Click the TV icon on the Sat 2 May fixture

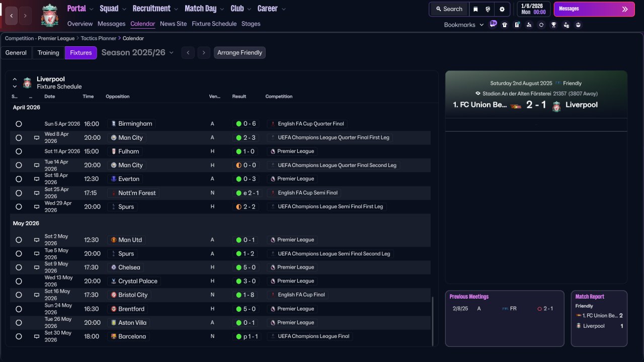tap(37, 240)
